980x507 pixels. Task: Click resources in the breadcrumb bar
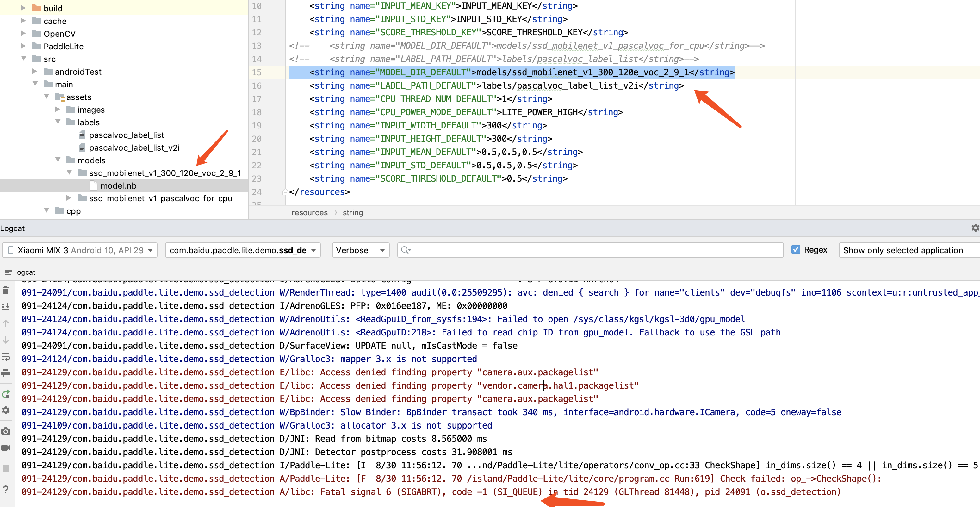[309, 212]
